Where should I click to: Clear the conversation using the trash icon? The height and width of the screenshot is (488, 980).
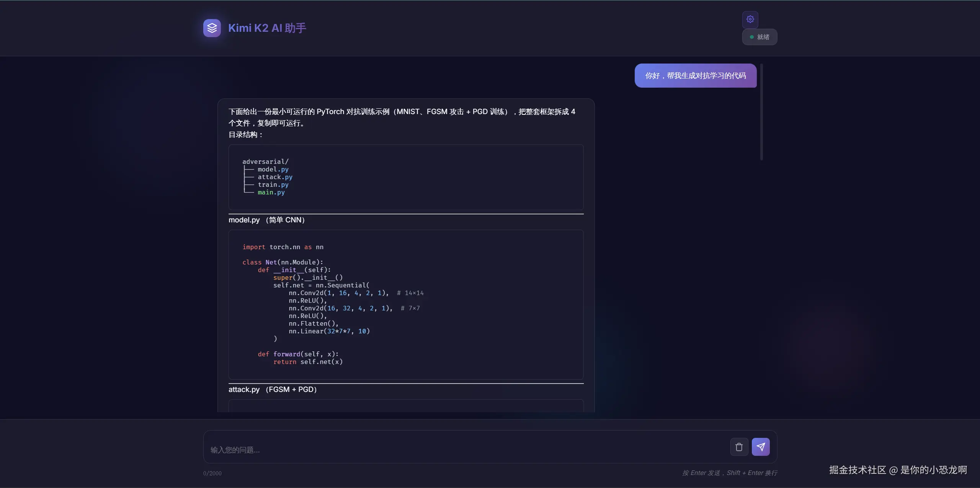pos(739,447)
